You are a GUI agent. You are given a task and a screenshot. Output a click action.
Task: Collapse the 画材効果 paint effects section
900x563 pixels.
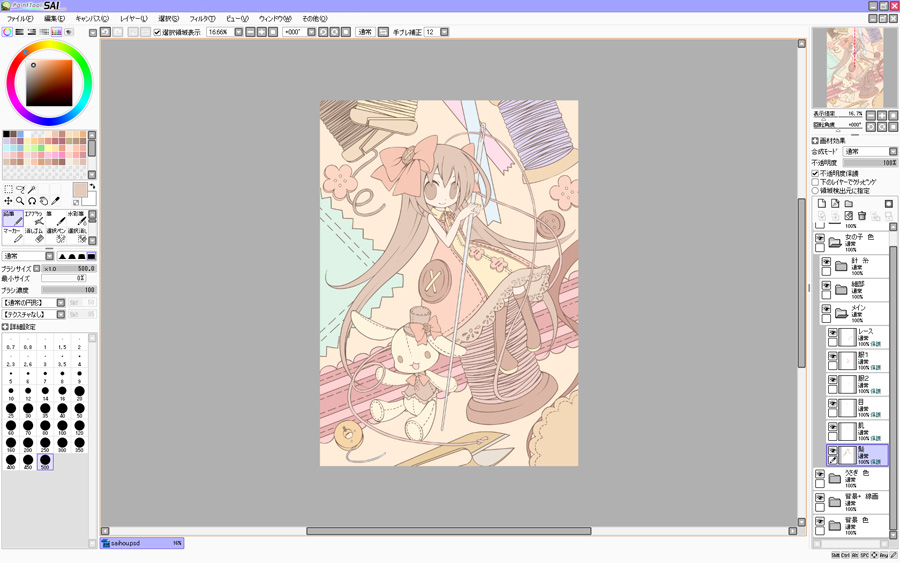(x=815, y=141)
